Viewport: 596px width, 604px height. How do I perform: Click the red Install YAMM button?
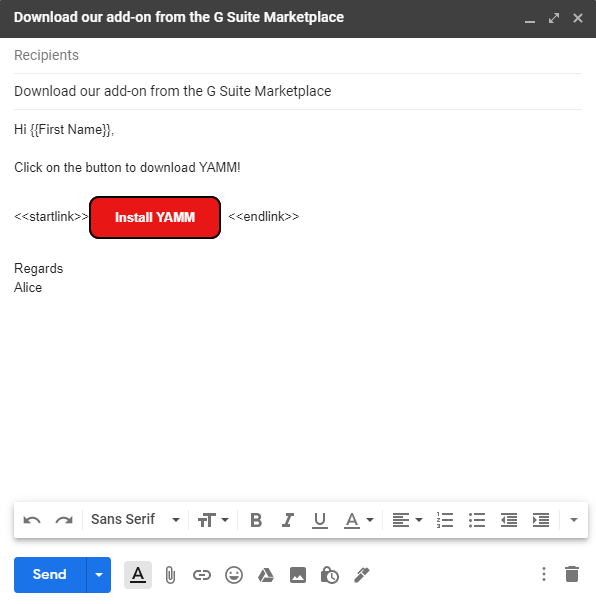[x=155, y=217]
